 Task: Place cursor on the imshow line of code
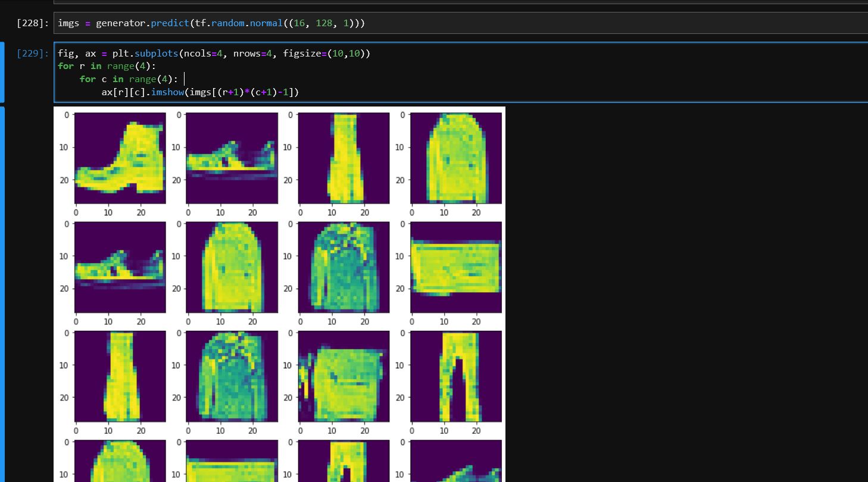(x=196, y=92)
